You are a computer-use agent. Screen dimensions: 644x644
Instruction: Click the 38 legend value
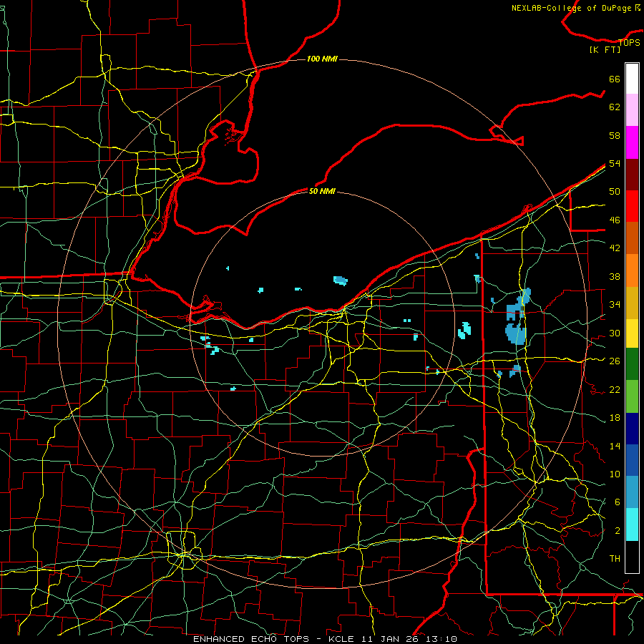coord(615,277)
